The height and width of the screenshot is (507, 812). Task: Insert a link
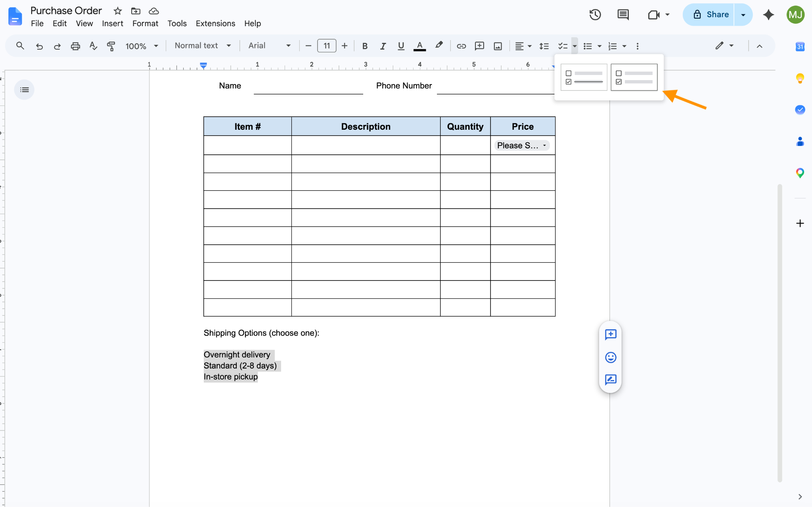pos(461,46)
